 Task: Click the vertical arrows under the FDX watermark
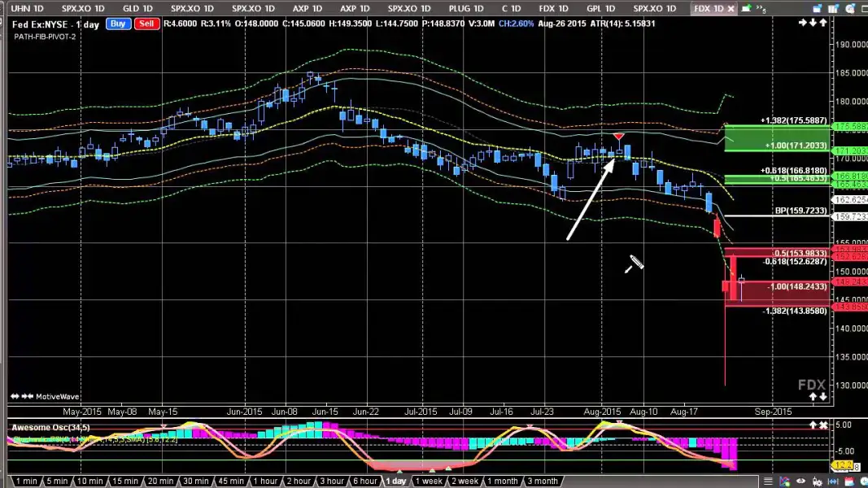pos(818,397)
